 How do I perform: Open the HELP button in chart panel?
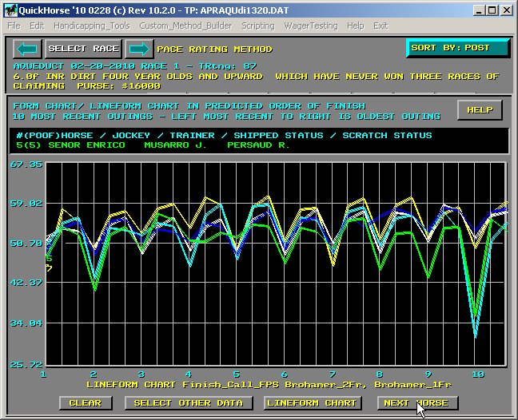pyautogui.click(x=480, y=110)
